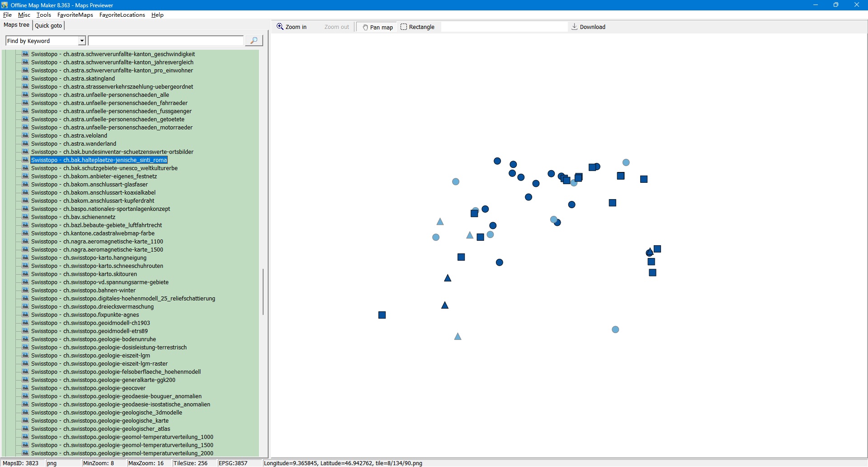Switch to the Quick goto tab
The width and height of the screenshot is (868, 467).
(x=48, y=26)
